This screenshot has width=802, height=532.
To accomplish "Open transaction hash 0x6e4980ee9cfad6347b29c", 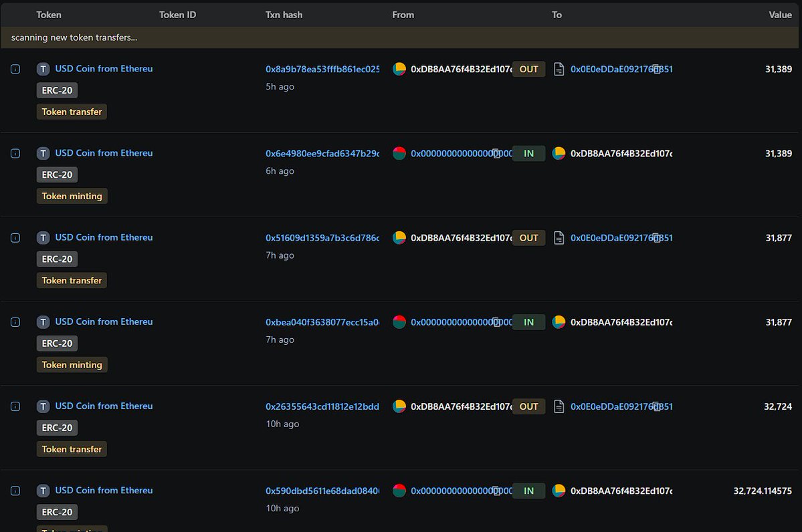I will (x=322, y=153).
